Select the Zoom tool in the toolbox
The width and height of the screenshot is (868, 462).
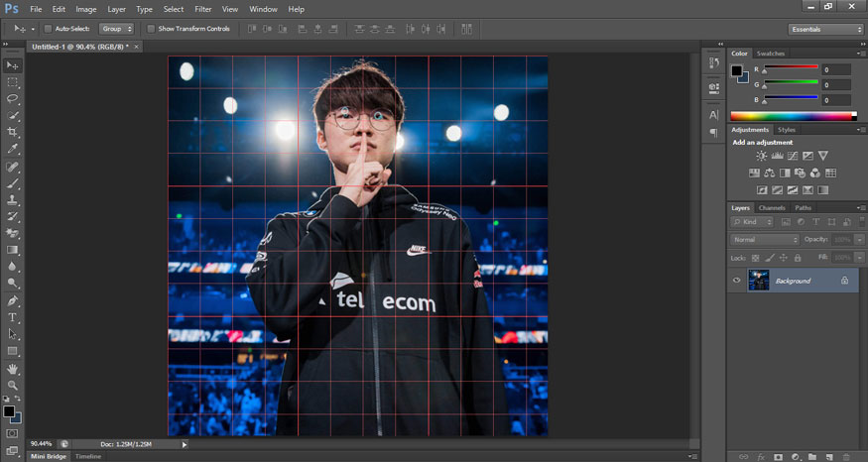click(x=12, y=385)
